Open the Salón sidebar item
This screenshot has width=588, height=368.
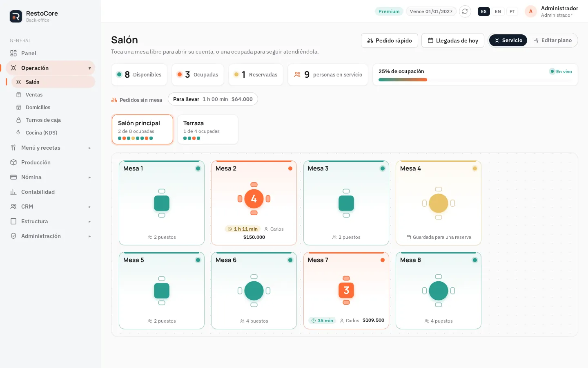(x=53, y=82)
